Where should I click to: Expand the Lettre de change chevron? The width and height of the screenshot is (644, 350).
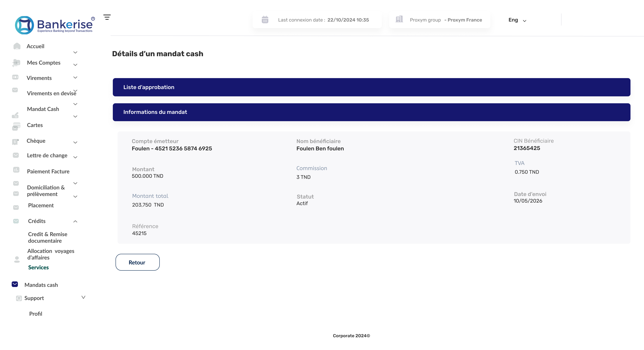(75, 157)
